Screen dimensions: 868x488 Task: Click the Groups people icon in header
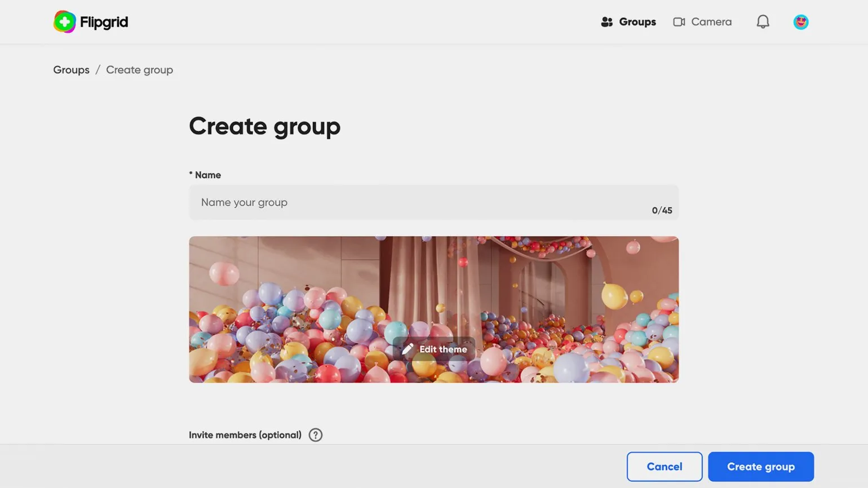(x=606, y=22)
